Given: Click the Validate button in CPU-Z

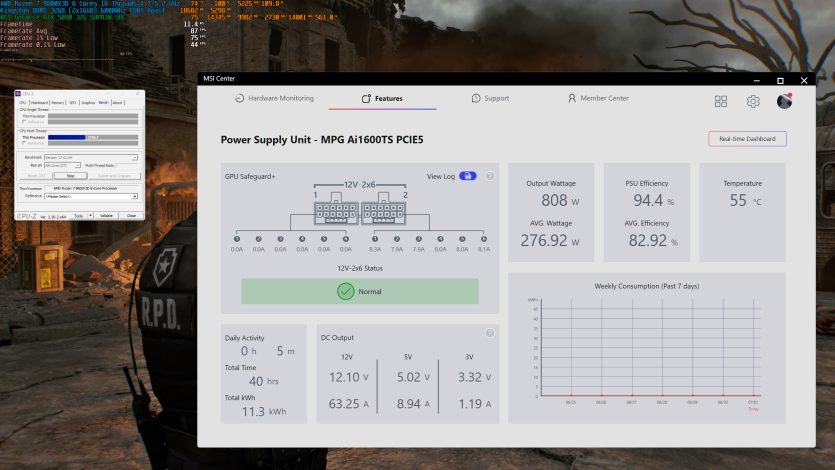Looking at the screenshot, I should (107, 216).
